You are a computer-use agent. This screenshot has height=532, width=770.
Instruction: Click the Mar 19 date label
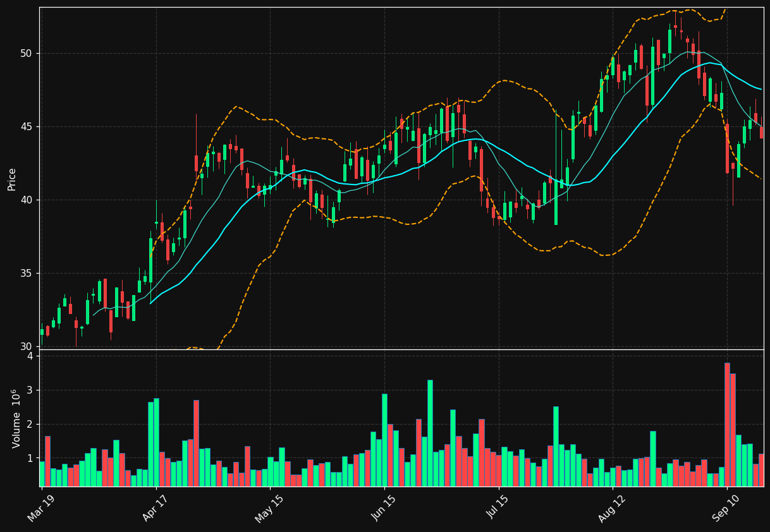click(x=40, y=507)
